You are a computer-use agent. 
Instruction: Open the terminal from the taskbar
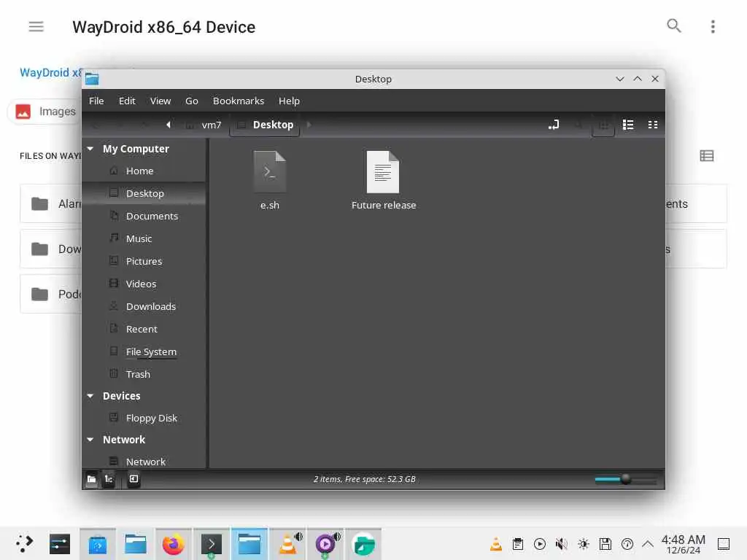[212, 544]
